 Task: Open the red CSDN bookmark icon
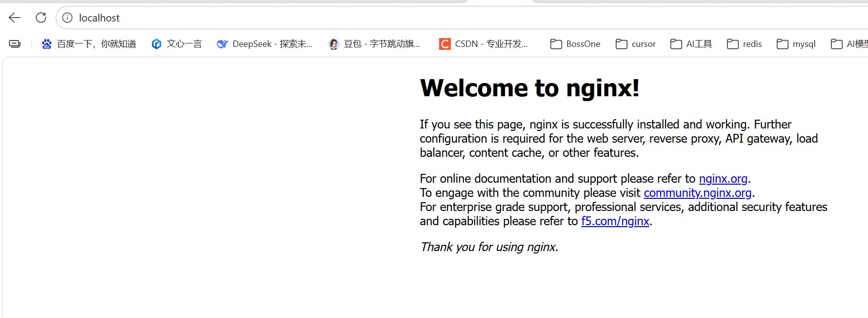(x=445, y=44)
